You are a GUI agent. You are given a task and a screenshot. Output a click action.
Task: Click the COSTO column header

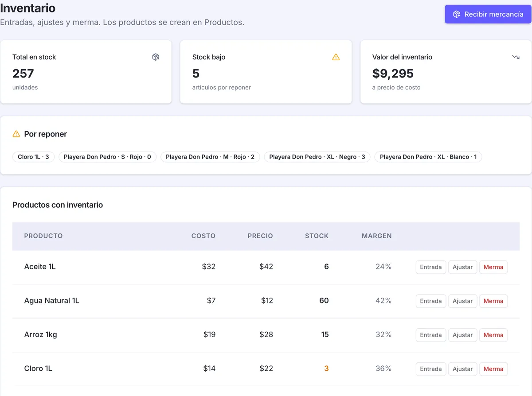pyautogui.click(x=203, y=236)
